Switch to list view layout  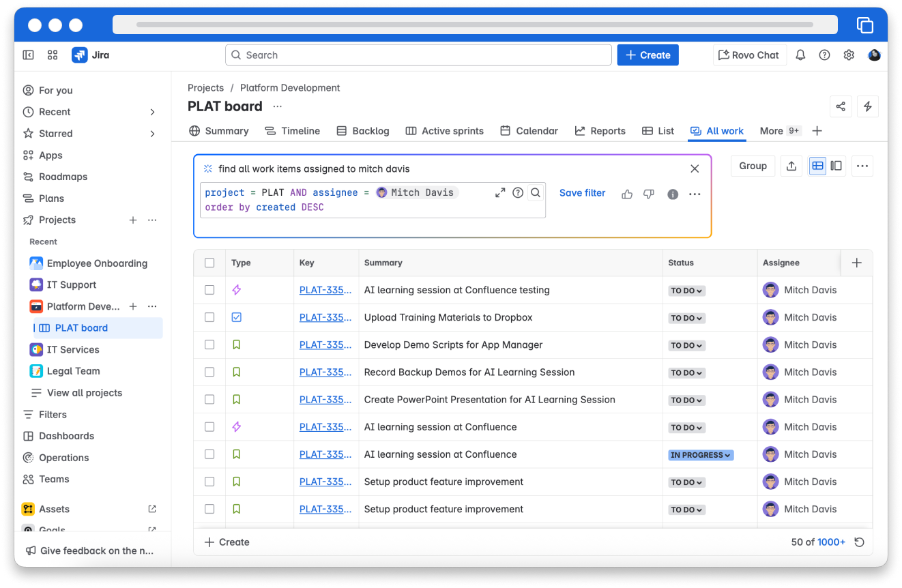pyautogui.click(x=817, y=166)
